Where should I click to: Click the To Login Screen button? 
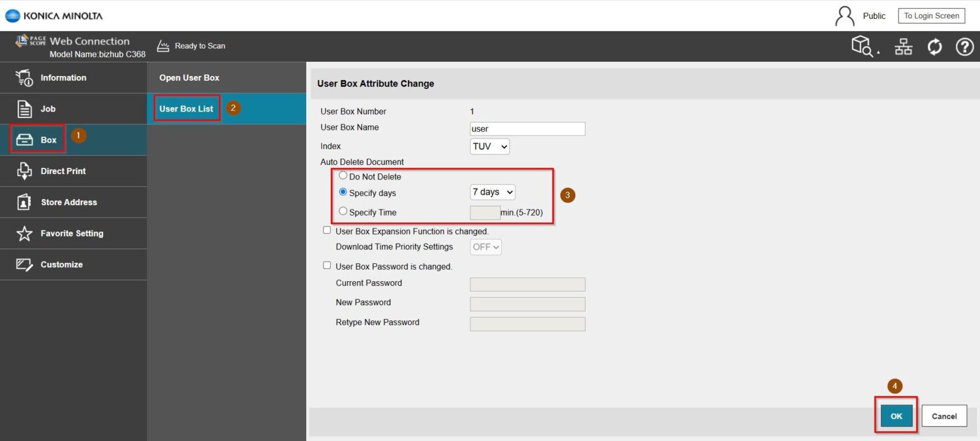(x=931, y=16)
